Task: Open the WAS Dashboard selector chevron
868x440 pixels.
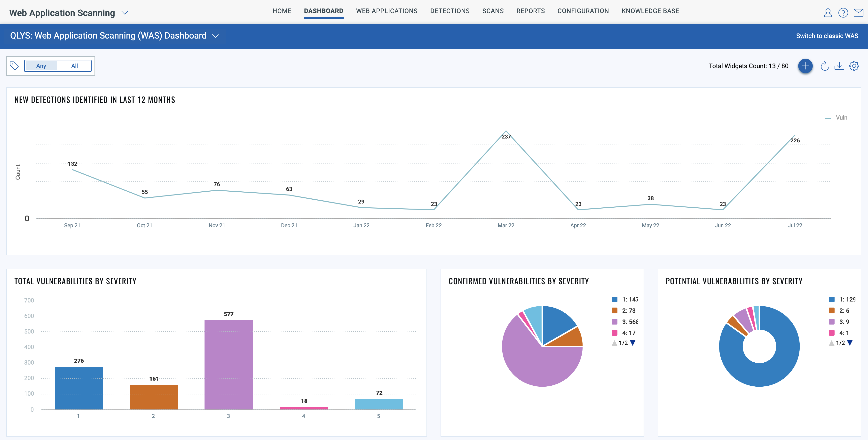Action: coord(215,36)
